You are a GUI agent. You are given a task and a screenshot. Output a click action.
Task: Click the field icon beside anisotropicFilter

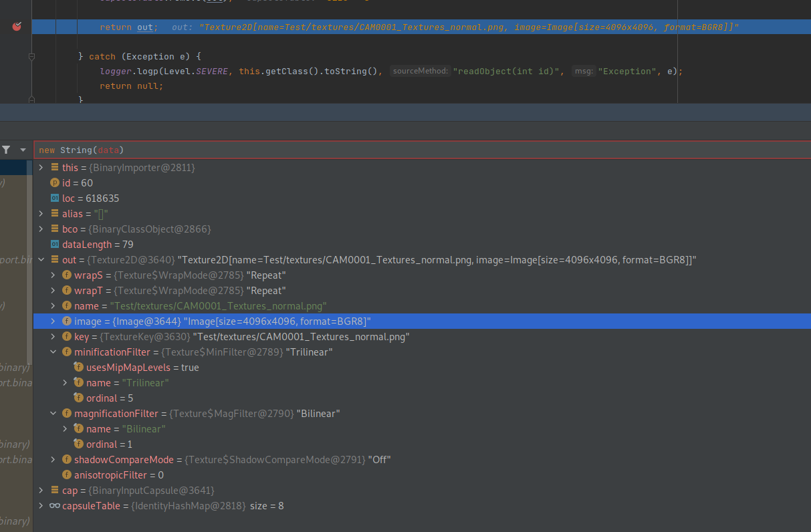click(x=67, y=475)
